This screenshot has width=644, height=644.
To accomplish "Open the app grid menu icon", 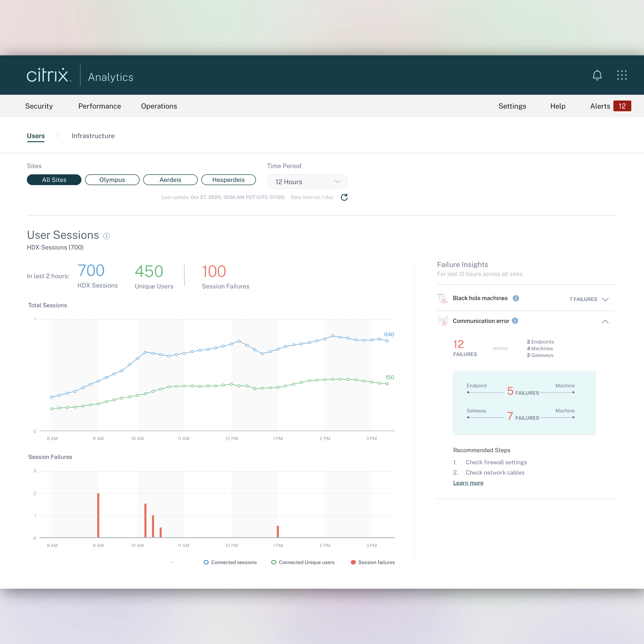I will tap(622, 75).
